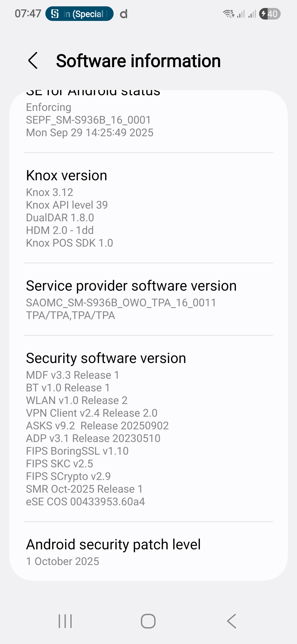Tap the Wi-Fi status icon
Image resolution: width=297 pixels, height=644 pixels.
coord(228,14)
